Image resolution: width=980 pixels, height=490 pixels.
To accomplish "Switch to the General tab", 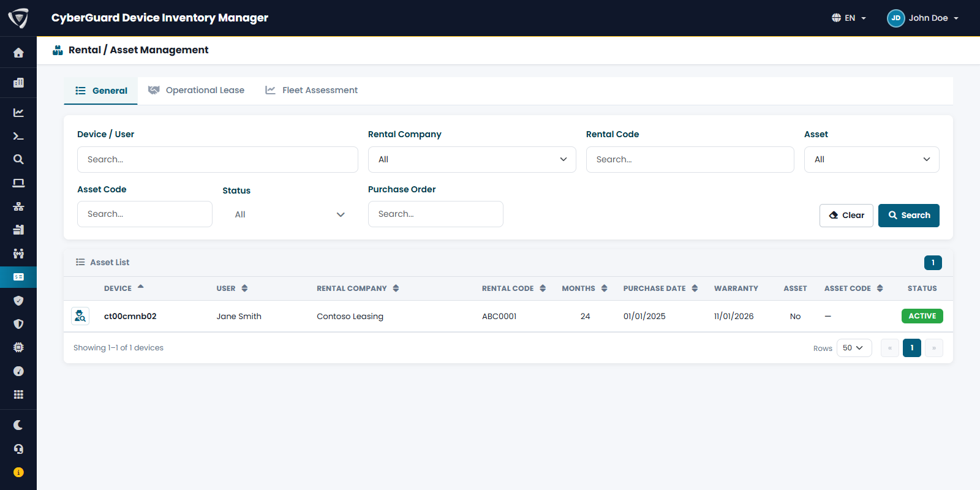I will click(x=101, y=91).
